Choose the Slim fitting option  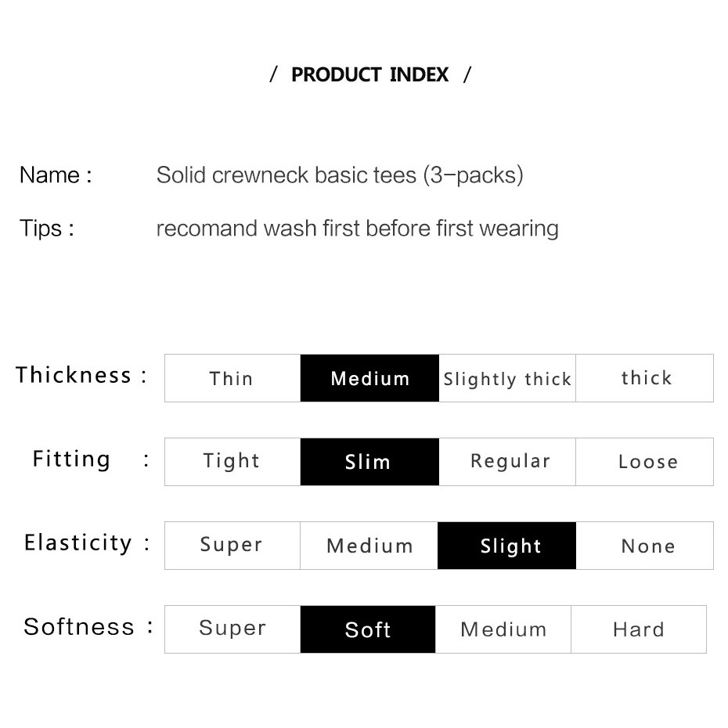click(369, 462)
